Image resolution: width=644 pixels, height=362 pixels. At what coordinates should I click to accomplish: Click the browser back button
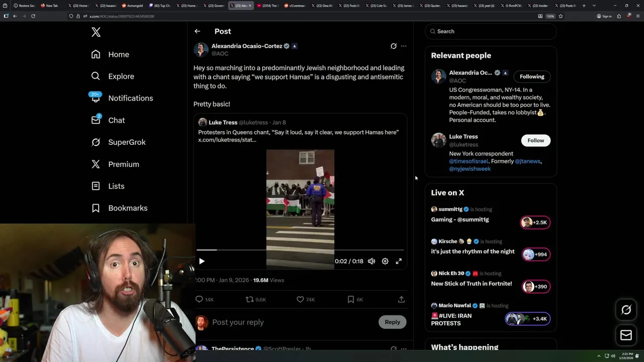[15, 16]
